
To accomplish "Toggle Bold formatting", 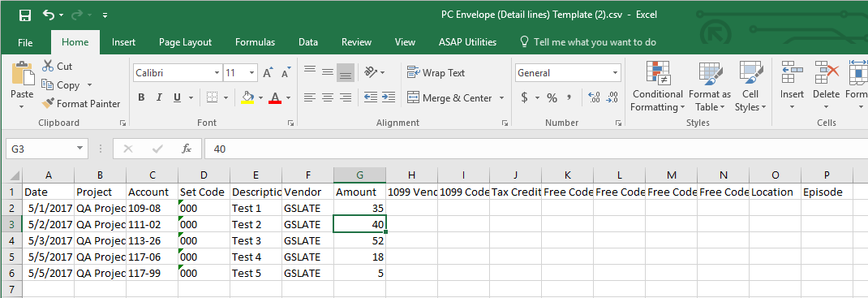I will 141,97.
